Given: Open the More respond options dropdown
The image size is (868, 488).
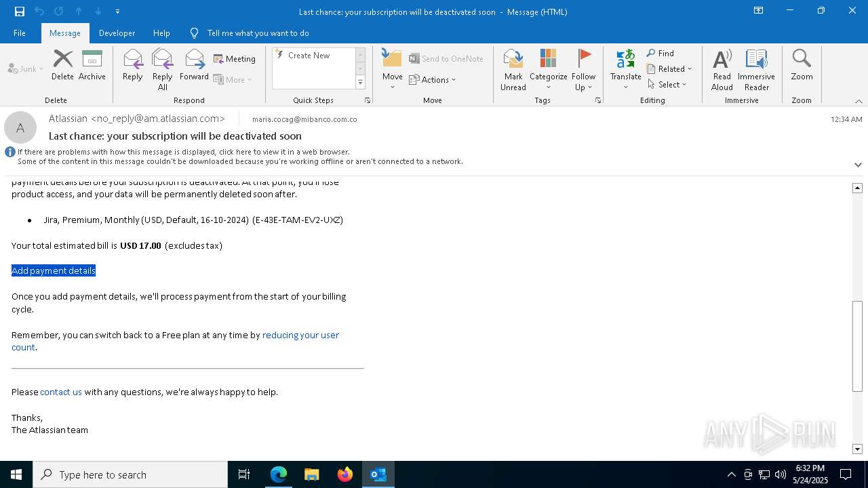Looking at the screenshot, I should (233, 79).
